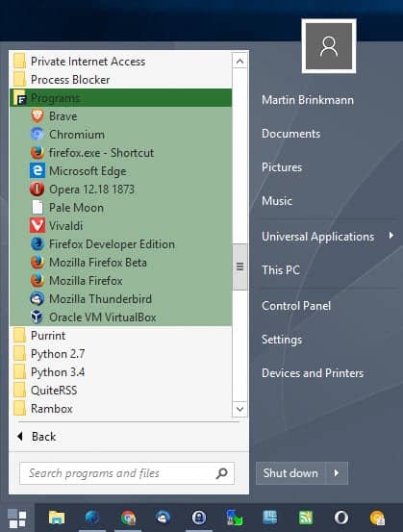This screenshot has width=403, height=532.
Task: Click the Shut down button
Action: point(290,473)
